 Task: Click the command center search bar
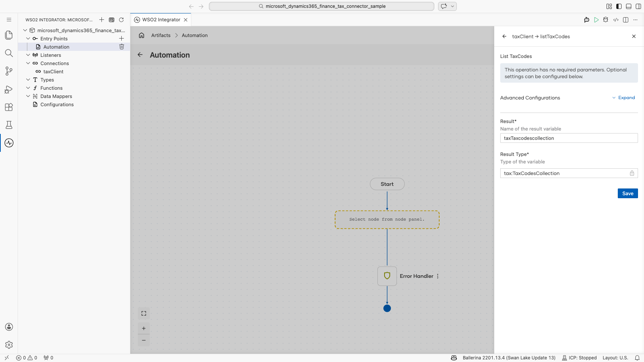click(322, 6)
